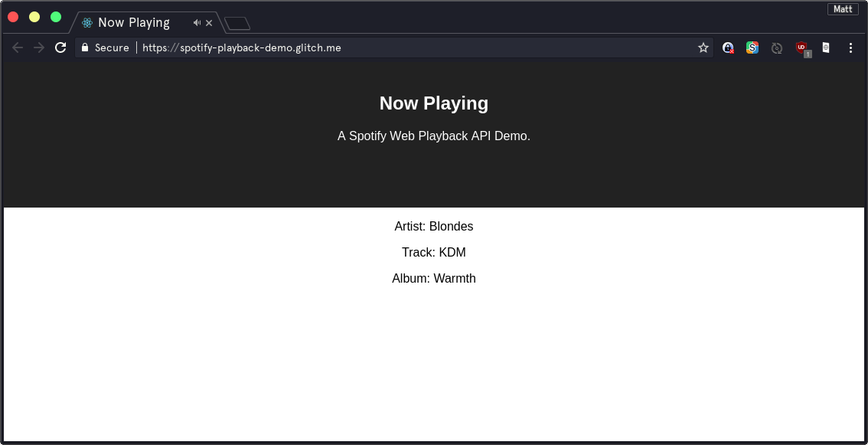868x445 pixels.
Task: Bookmark the page with the star icon
Action: click(x=703, y=47)
